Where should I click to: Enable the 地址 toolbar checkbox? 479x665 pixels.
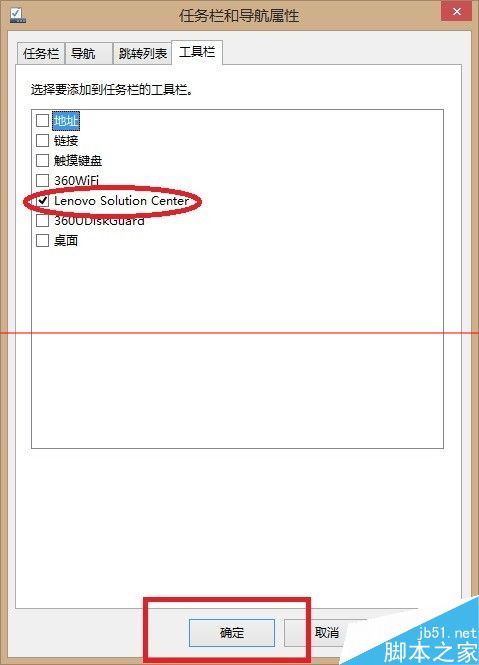coord(42,120)
